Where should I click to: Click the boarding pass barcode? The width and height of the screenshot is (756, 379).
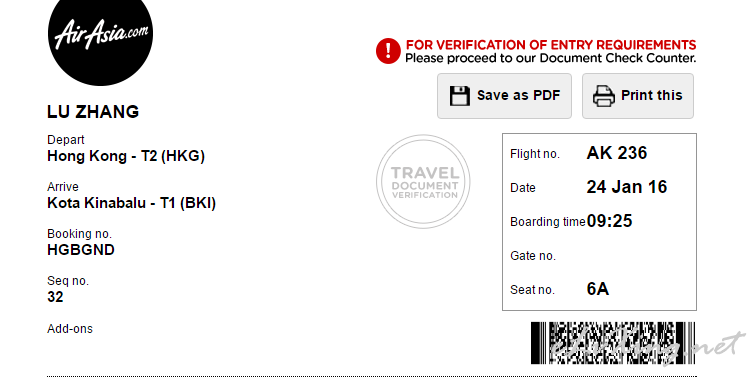[613, 343]
